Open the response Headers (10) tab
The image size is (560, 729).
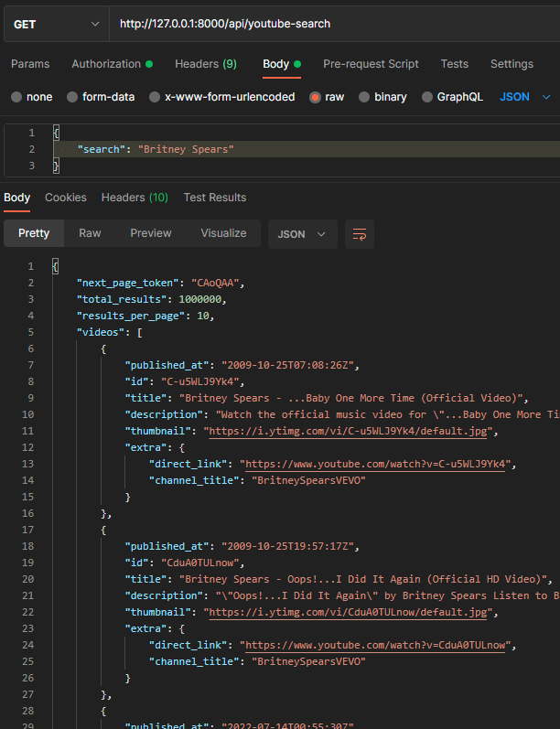click(135, 198)
